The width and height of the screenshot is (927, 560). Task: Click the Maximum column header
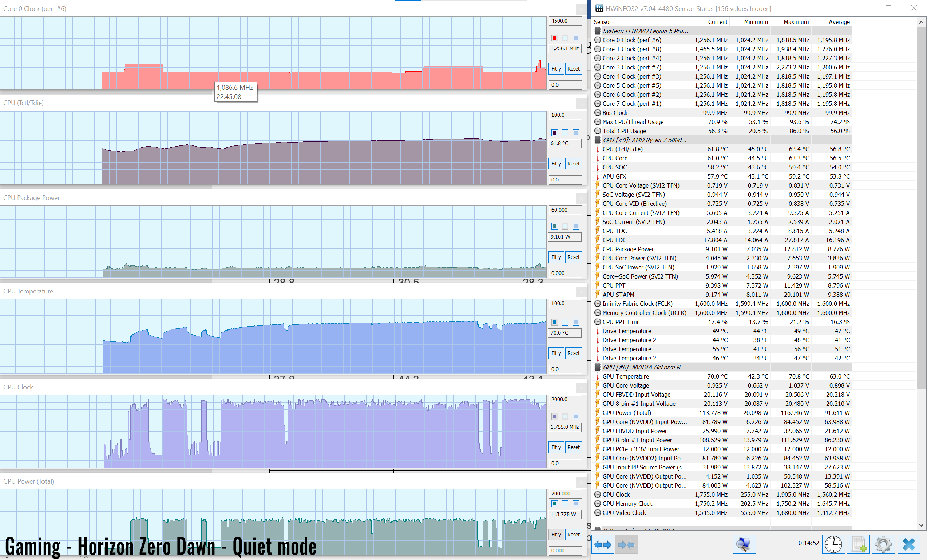[791, 22]
